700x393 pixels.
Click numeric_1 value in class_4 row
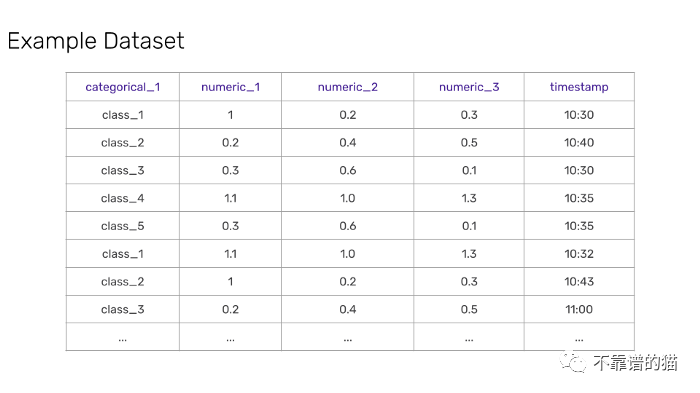click(x=230, y=198)
